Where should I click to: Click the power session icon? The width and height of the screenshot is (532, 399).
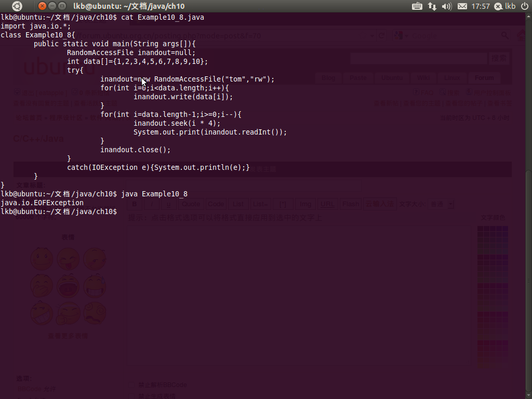pyautogui.click(x=524, y=6)
